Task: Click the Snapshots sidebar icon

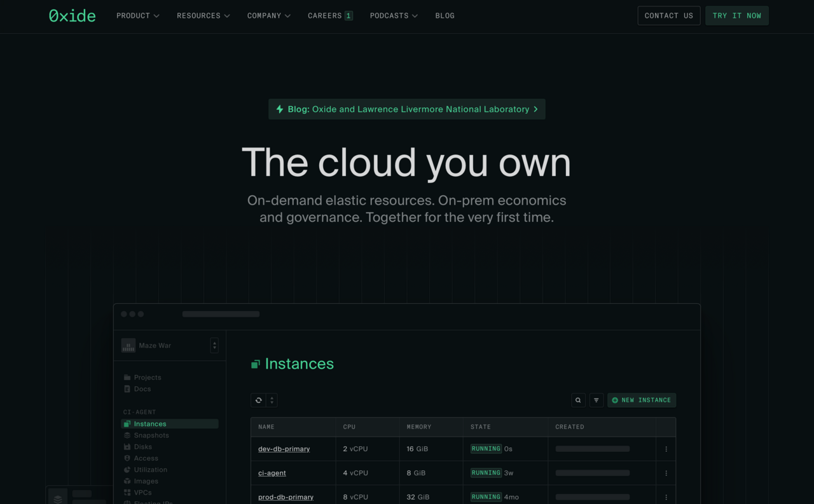Action: [127, 435]
